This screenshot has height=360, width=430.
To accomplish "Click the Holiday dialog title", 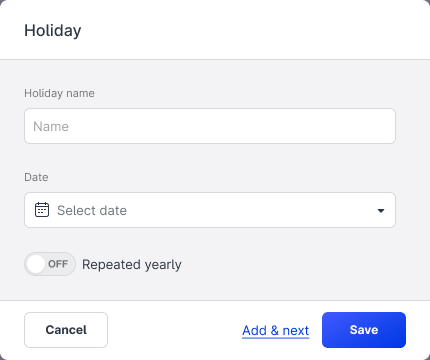I will point(53,31).
